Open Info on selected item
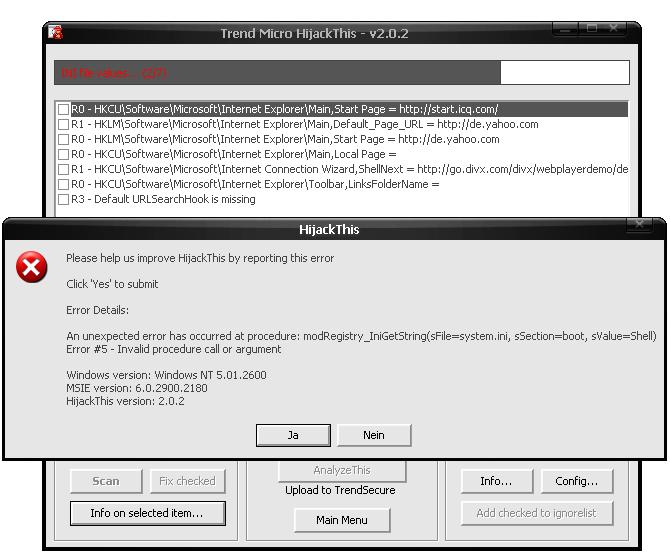670x556 pixels. [x=147, y=513]
